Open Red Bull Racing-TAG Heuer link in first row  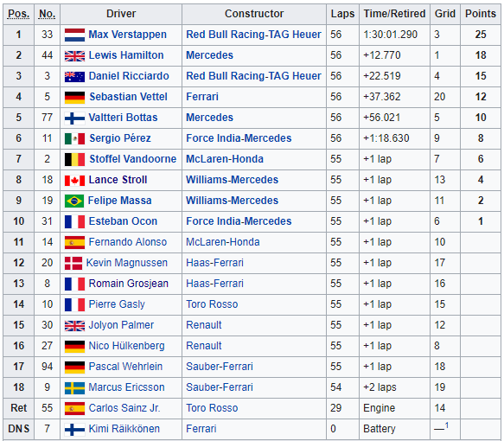[253, 35]
